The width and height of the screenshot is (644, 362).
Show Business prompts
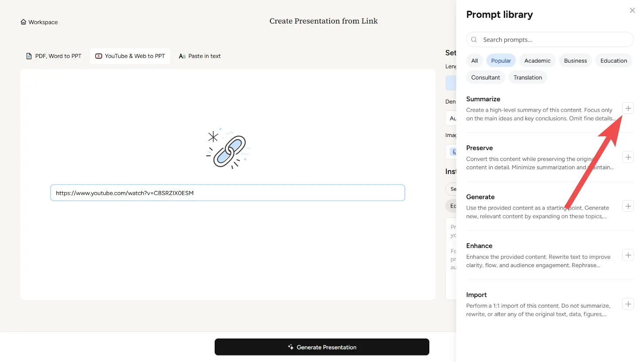[x=575, y=61]
